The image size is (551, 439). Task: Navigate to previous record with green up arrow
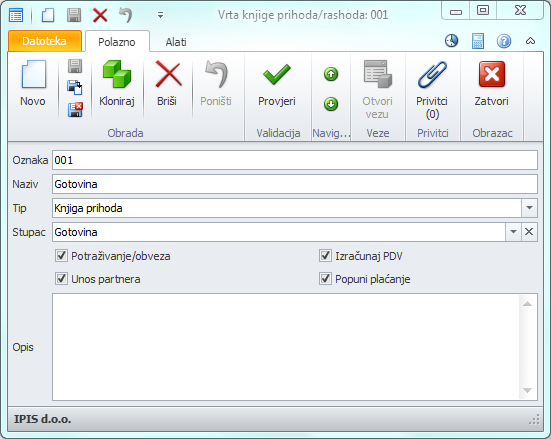coord(331,74)
